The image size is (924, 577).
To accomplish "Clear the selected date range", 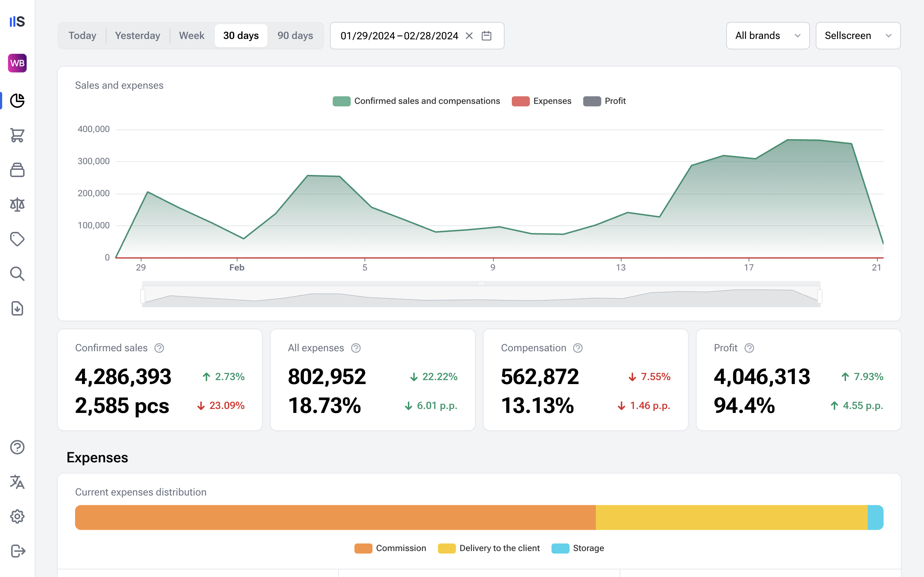I will 469,36.
